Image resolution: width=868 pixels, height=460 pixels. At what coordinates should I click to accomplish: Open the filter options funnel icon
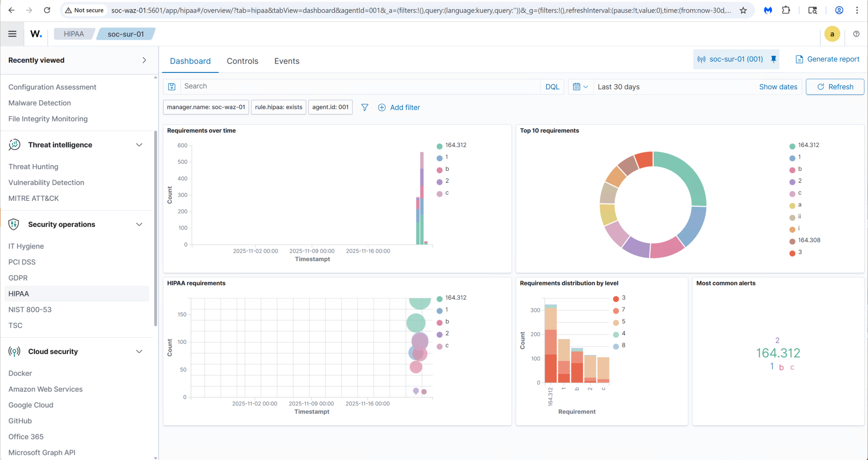(x=365, y=107)
